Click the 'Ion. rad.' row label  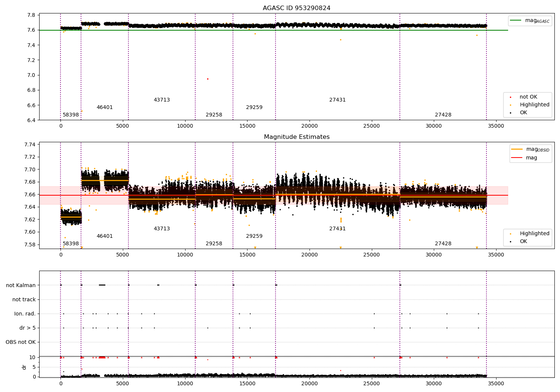[x=25, y=314]
